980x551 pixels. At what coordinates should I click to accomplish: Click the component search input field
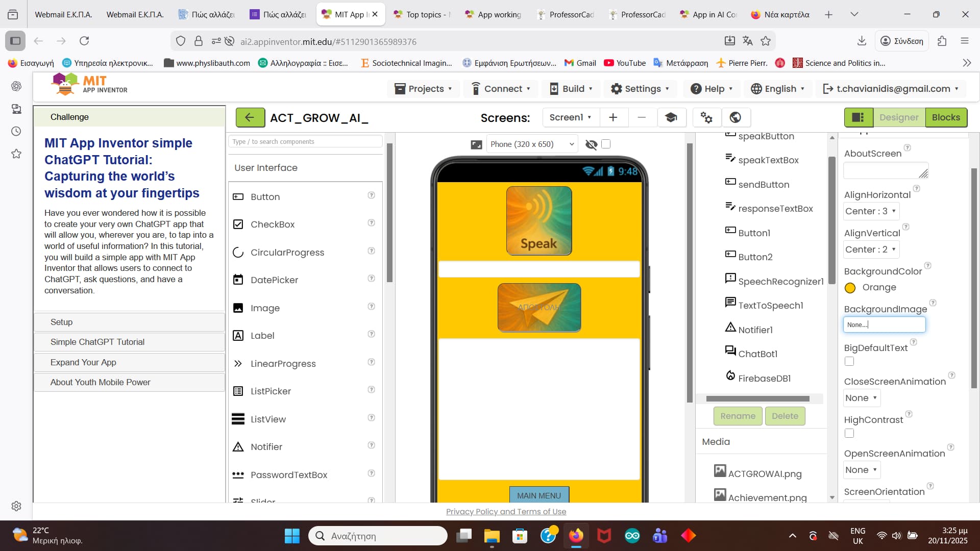point(305,141)
